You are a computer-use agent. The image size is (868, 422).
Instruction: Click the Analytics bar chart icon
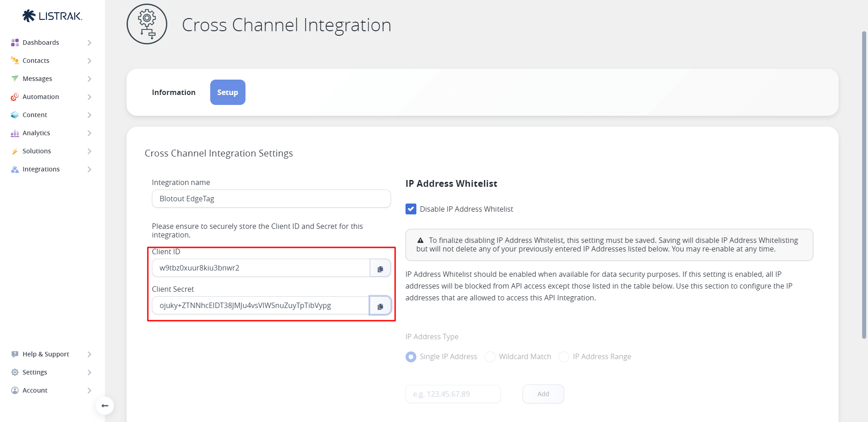15,133
